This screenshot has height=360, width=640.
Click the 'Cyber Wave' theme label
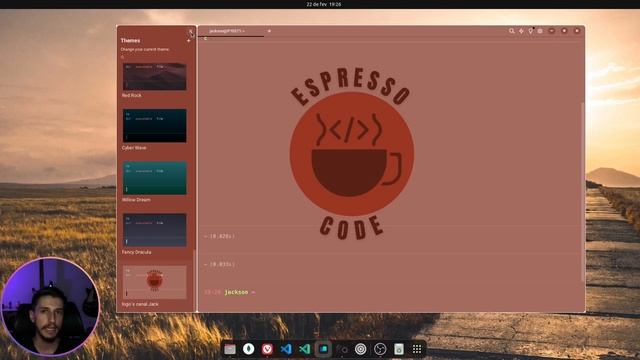(134, 148)
